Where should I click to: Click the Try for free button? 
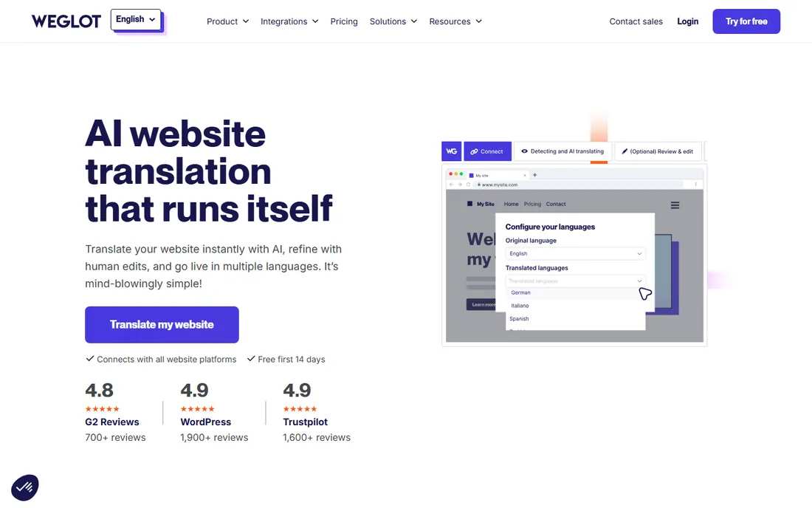(746, 21)
